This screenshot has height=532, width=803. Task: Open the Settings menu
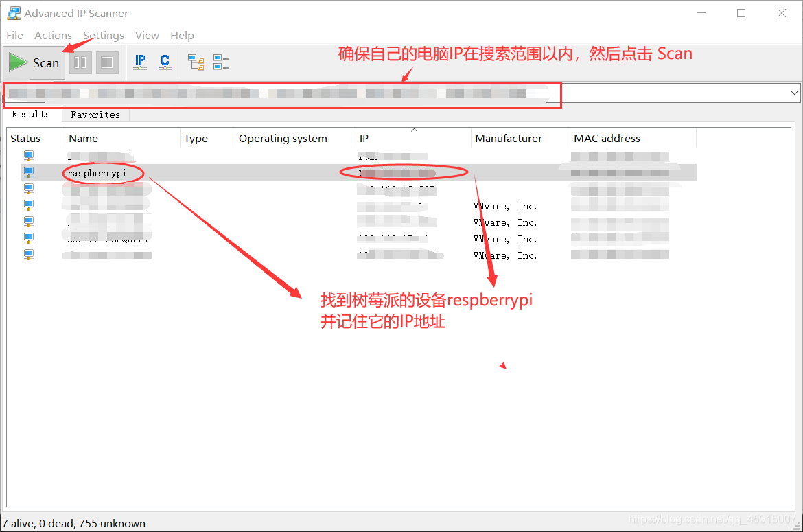(x=104, y=35)
